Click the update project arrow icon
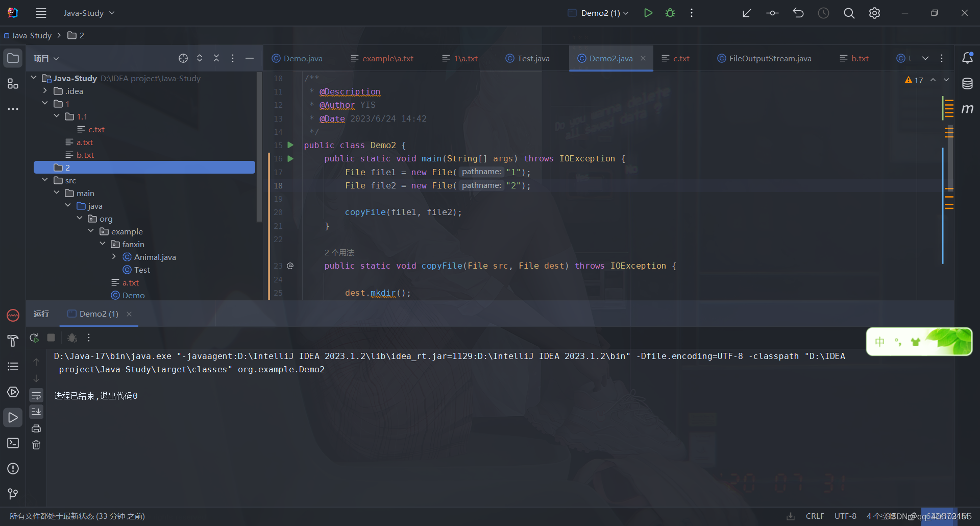This screenshot has width=980, height=526. (747, 13)
